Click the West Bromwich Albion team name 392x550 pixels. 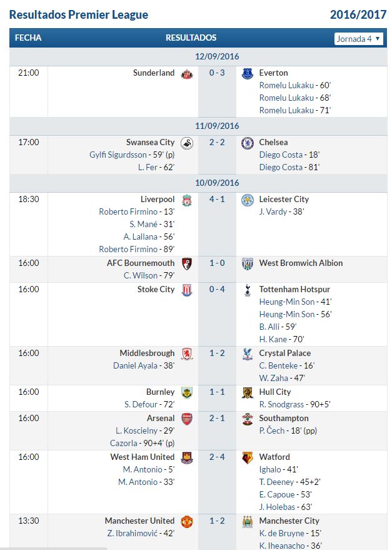click(x=301, y=263)
